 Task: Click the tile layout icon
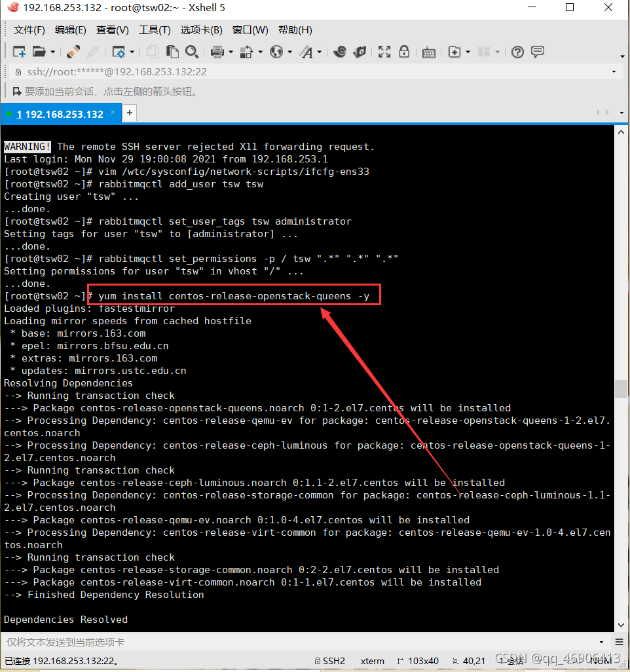click(x=484, y=52)
